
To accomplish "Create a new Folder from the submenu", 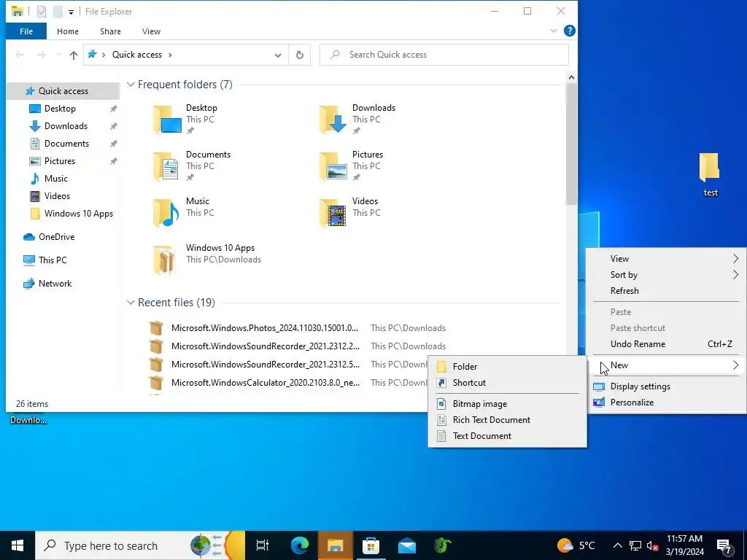I will point(507,367).
